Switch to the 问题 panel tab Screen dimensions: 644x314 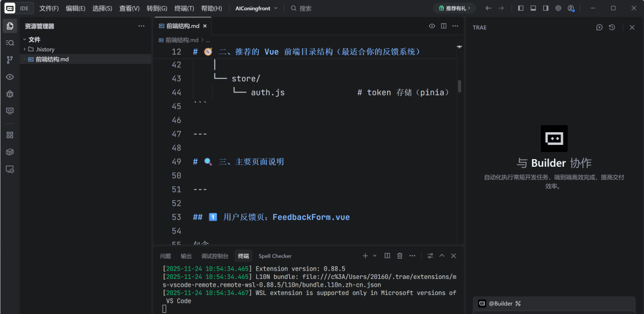(x=166, y=256)
